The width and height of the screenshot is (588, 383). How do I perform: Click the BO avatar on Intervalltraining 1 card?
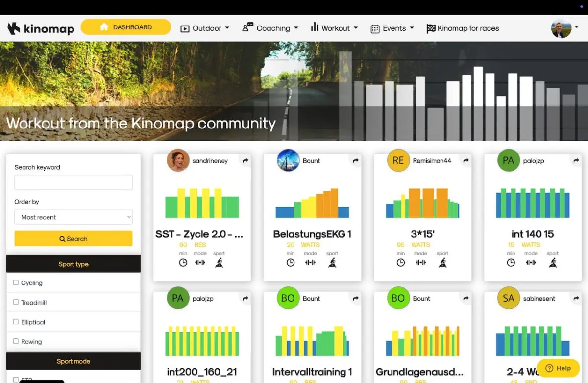click(x=288, y=298)
